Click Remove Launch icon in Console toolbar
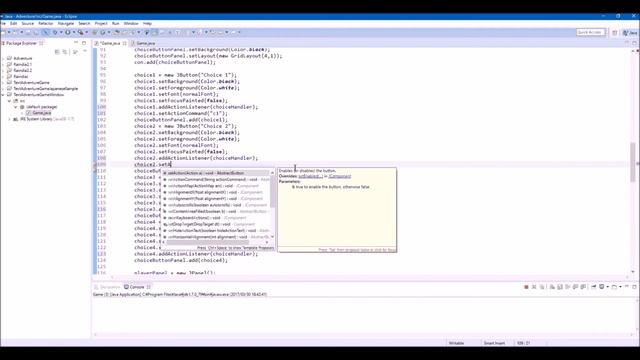Viewport: 640px width, 360px height. click(x=534, y=287)
